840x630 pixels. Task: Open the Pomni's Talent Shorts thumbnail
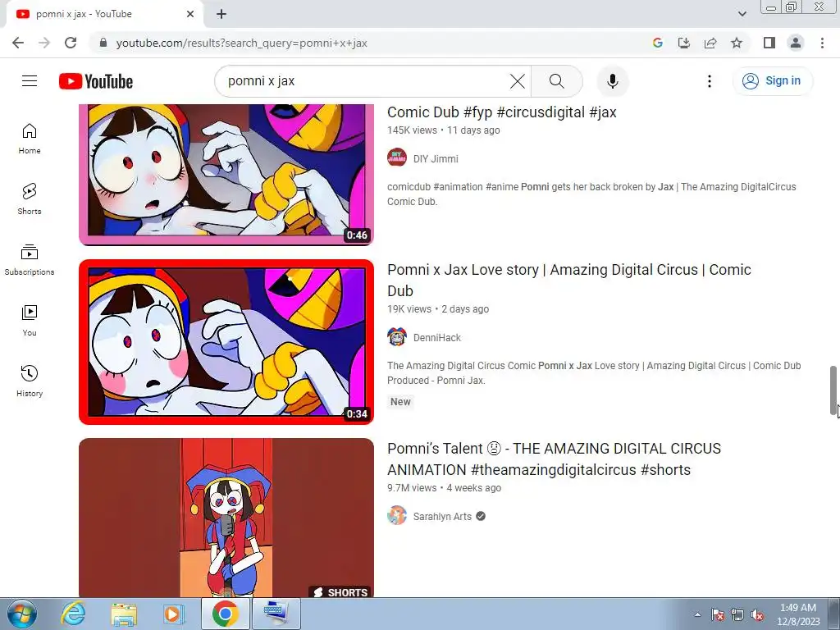tap(226, 518)
